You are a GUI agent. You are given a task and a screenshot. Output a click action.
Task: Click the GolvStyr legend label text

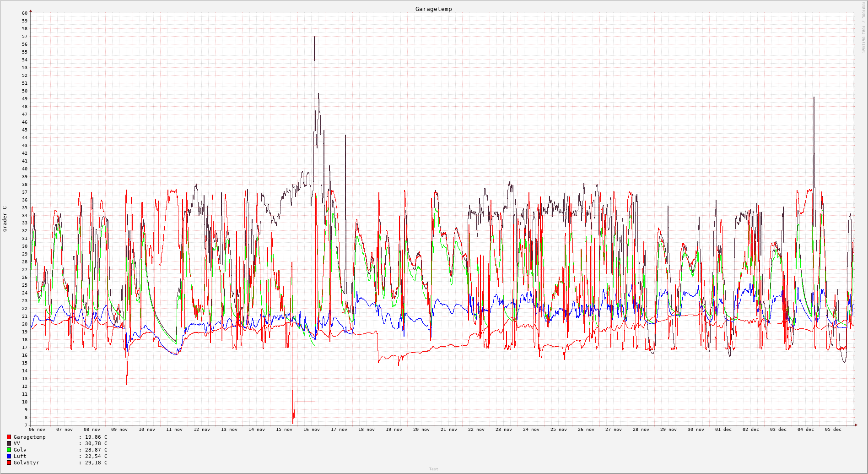pos(26,463)
